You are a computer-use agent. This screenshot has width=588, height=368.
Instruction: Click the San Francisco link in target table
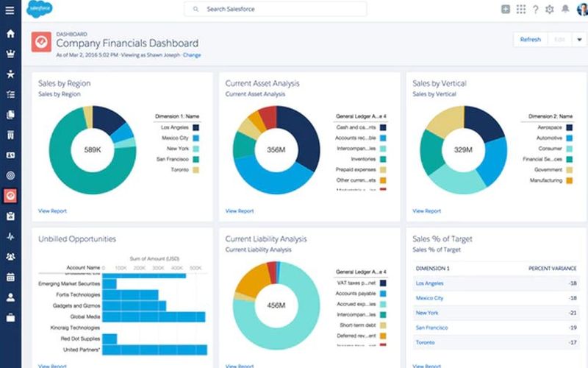[x=431, y=328]
